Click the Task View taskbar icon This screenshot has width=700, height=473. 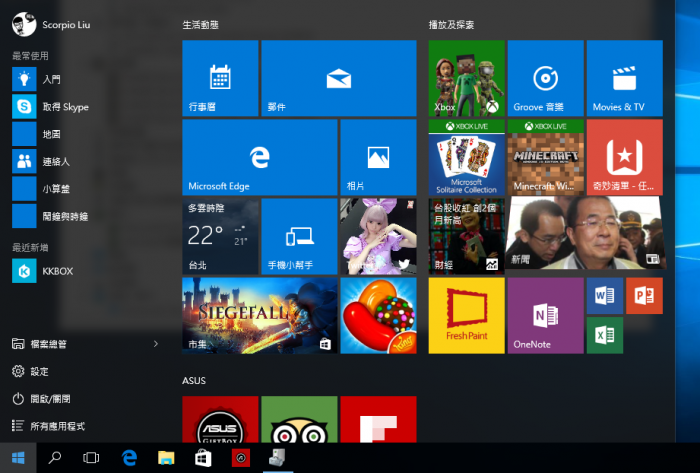point(91,458)
